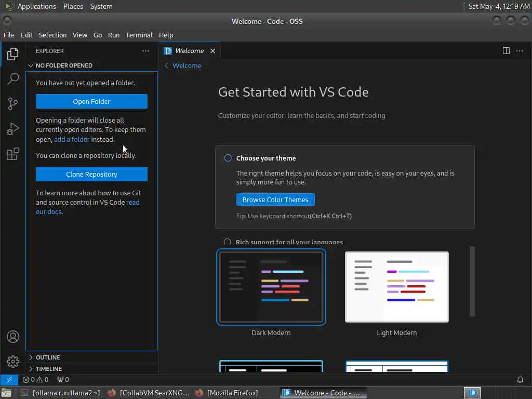This screenshot has height=399, width=532.
Task: Go back using the Welcome chevron arrow
Action: point(166,65)
